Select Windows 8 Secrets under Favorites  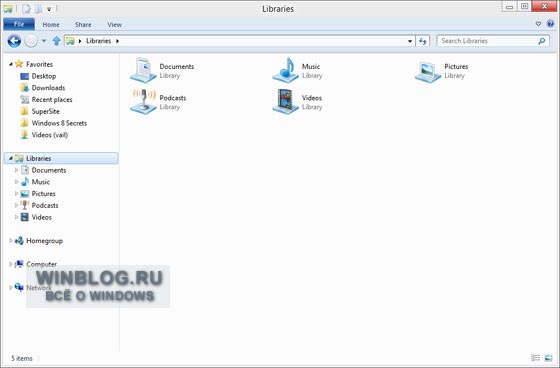point(59,123)
